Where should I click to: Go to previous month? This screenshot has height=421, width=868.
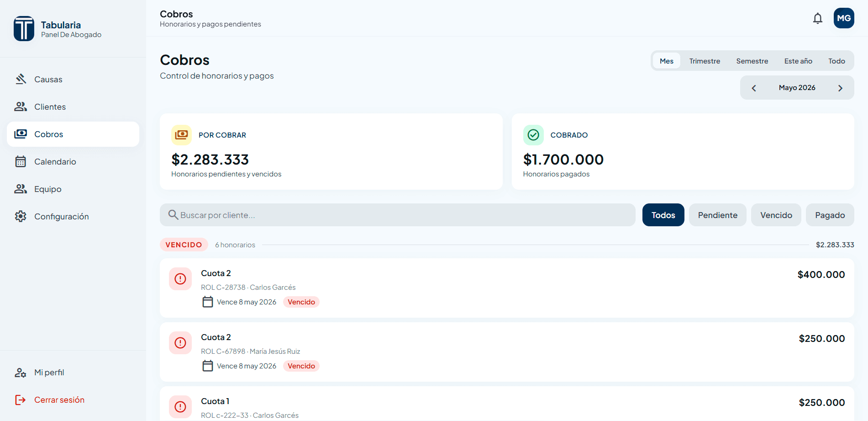click(754, 88)
